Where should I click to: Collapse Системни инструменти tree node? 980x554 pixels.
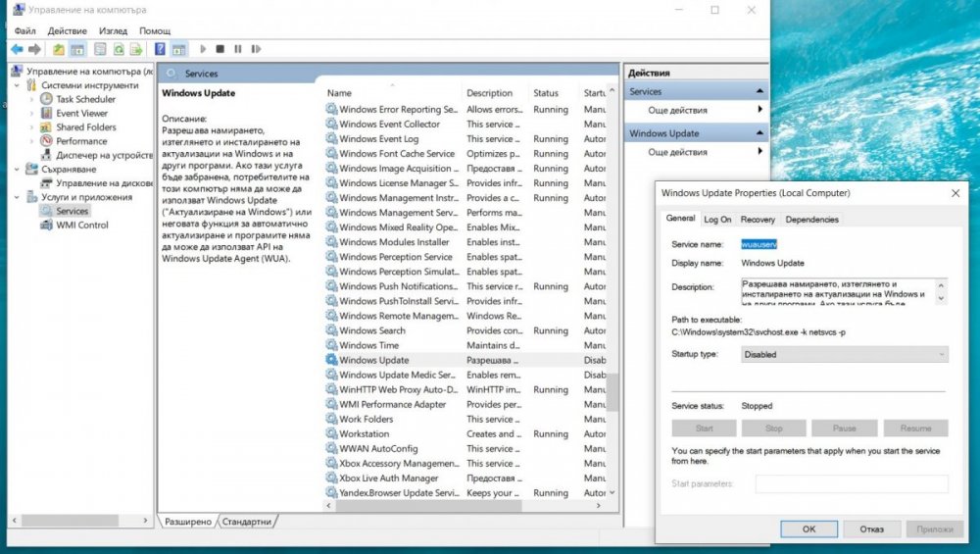coord(18,85)
